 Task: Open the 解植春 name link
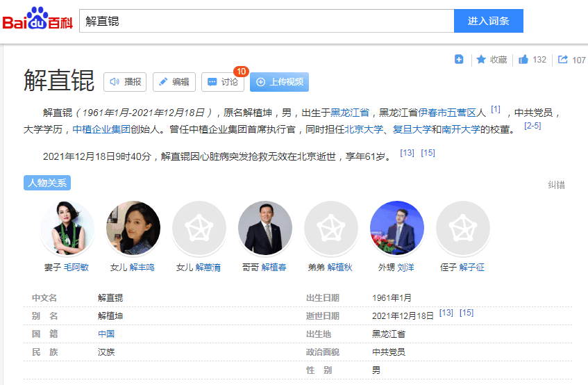[274, 267]
